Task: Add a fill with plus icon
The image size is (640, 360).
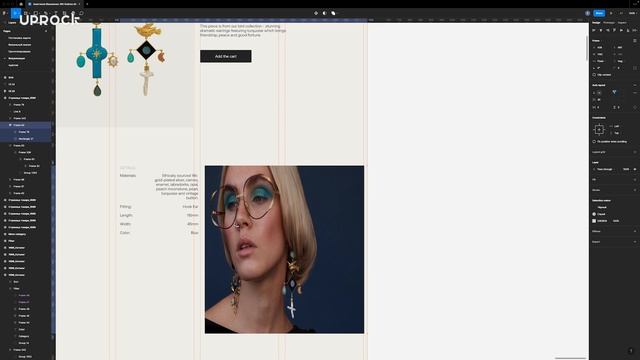Action: pos(635,179)
